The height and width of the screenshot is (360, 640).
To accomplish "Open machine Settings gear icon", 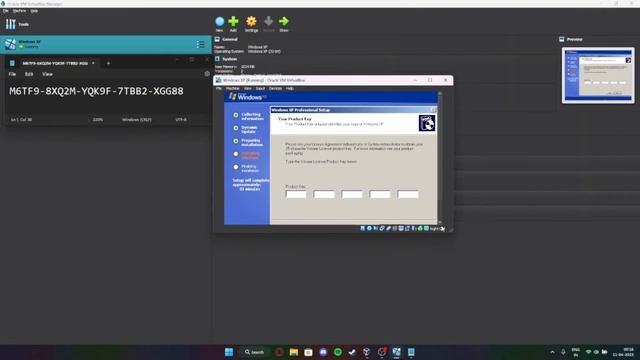I will tap(251, 21).
